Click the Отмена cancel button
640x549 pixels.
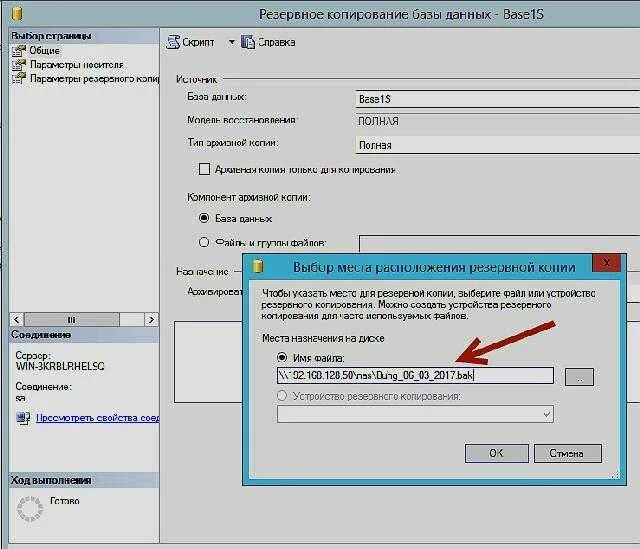point(567,453)
